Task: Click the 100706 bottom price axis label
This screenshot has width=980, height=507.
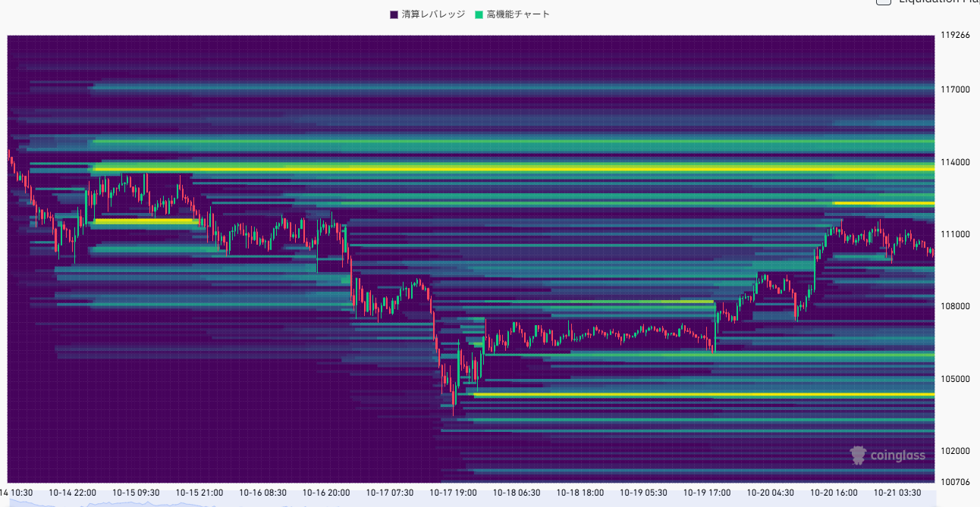Action: click(955, 482)
